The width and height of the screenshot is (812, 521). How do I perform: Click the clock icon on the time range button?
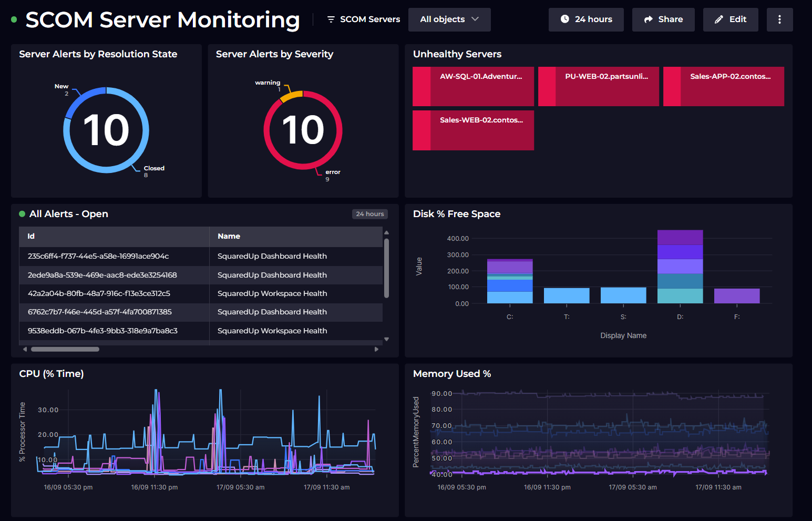564,19
